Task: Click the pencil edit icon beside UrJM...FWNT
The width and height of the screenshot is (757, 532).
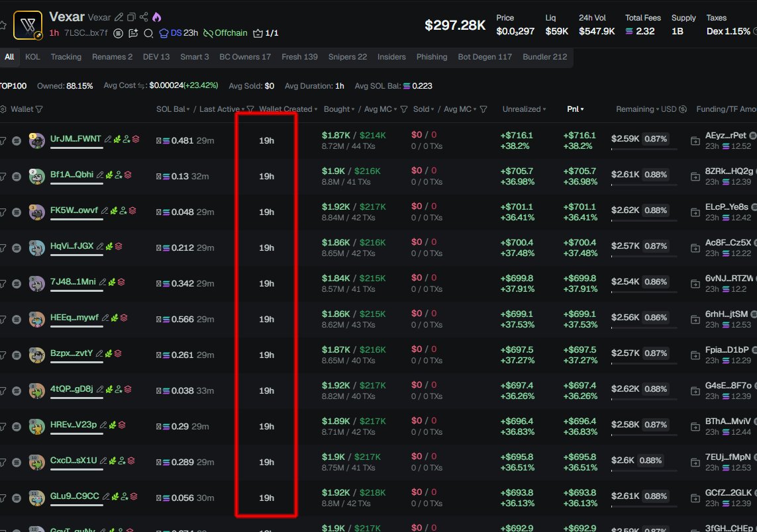Action: pos(108,140)
